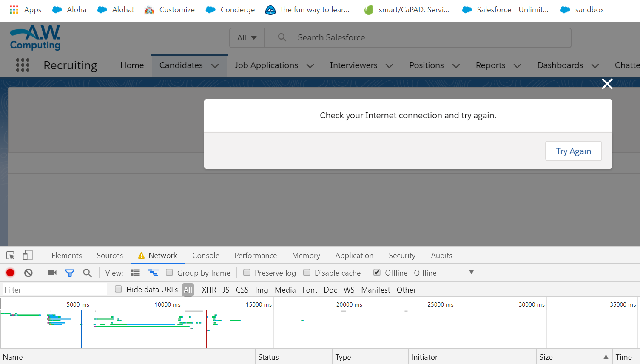Open the device toolbar icon in DevTools

point(27,255)
